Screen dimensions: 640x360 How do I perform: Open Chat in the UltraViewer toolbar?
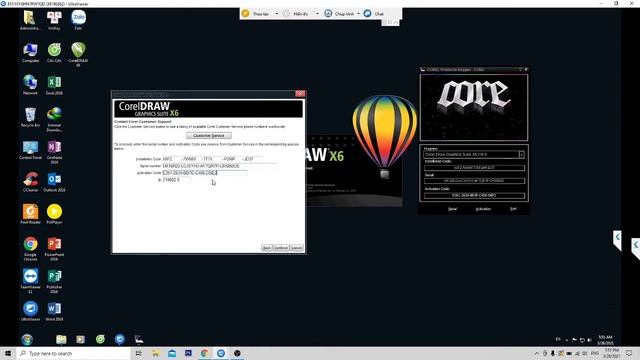pos(374,13)
